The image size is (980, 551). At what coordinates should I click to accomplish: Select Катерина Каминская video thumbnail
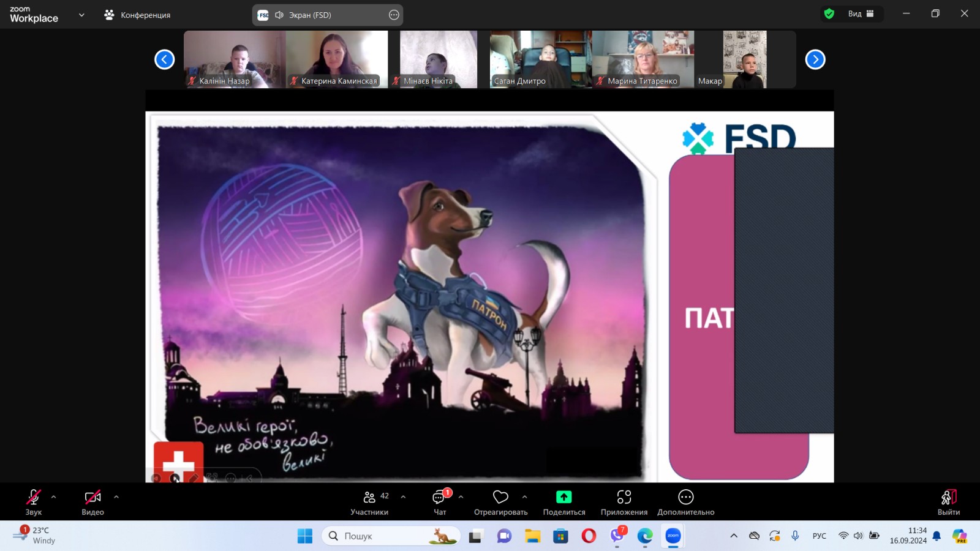click(337, 59)
